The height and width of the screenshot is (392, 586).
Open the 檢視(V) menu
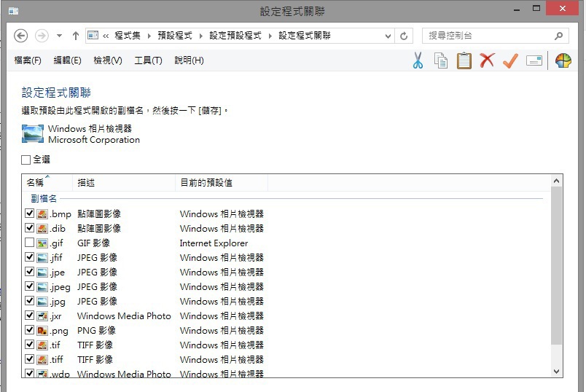(108, 60)
